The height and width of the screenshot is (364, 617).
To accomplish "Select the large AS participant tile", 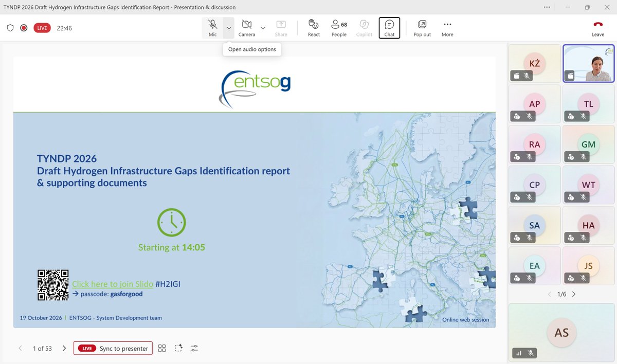I will pos(561,332).
